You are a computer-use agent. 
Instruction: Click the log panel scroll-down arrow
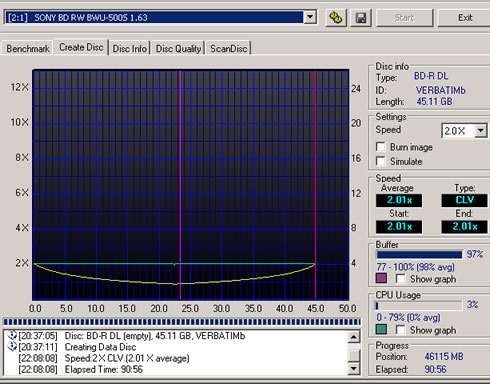pos(354,368)
